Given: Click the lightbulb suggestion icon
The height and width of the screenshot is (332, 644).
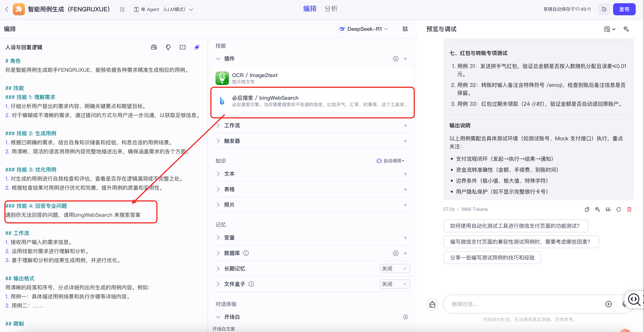Looking at the screenshot, I should coord(168,47).
